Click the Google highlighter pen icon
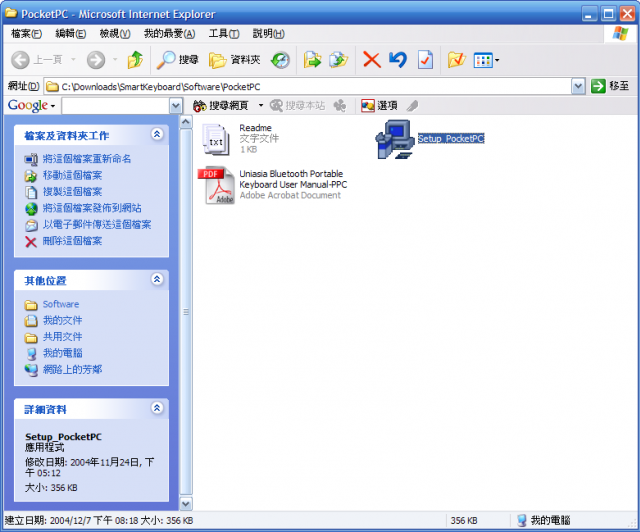This screenshot has width=640, height=532. tap(412, 106)
